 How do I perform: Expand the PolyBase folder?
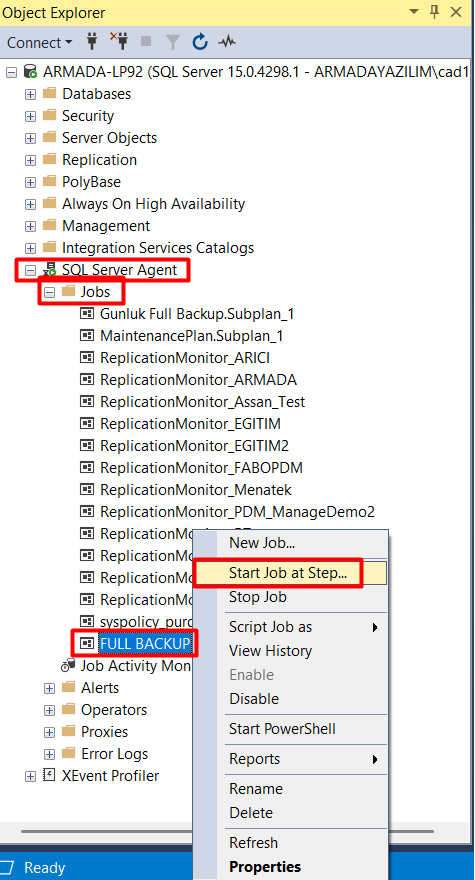pyautogui.click(x=30, y=182)
